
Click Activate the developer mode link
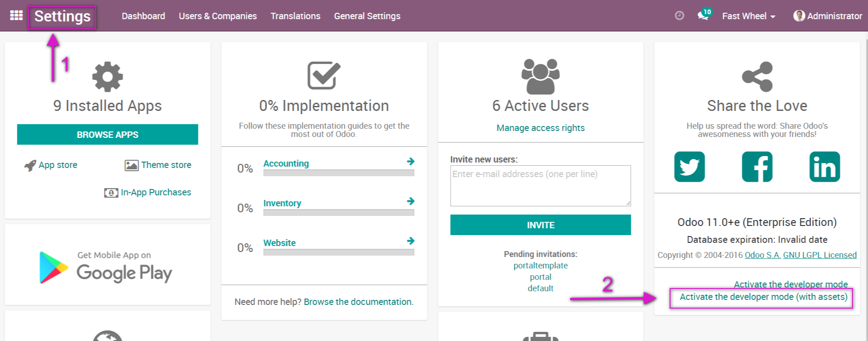coord(791,284)
